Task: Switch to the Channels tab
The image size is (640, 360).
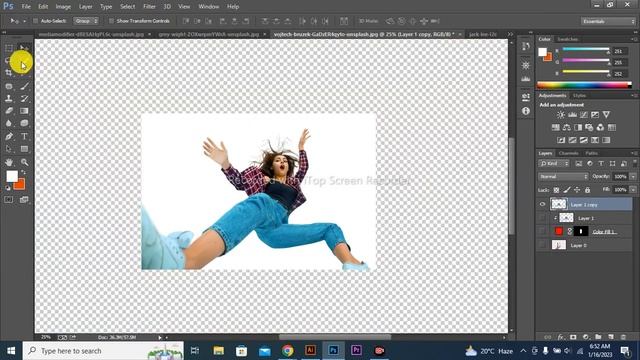Action: click(569, 153)
